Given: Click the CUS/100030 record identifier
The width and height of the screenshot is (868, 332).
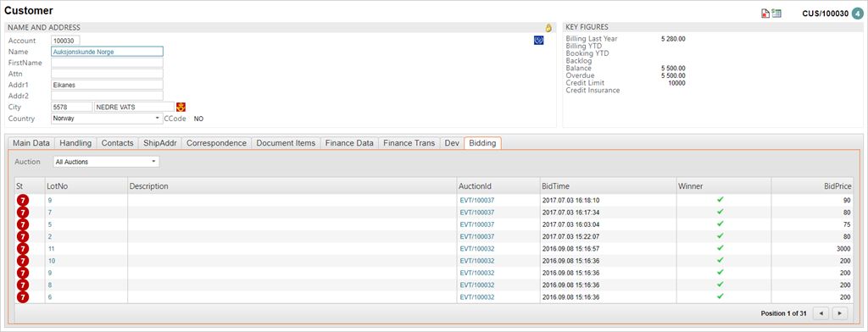Looking at the screenshot, I should point(825,14).
